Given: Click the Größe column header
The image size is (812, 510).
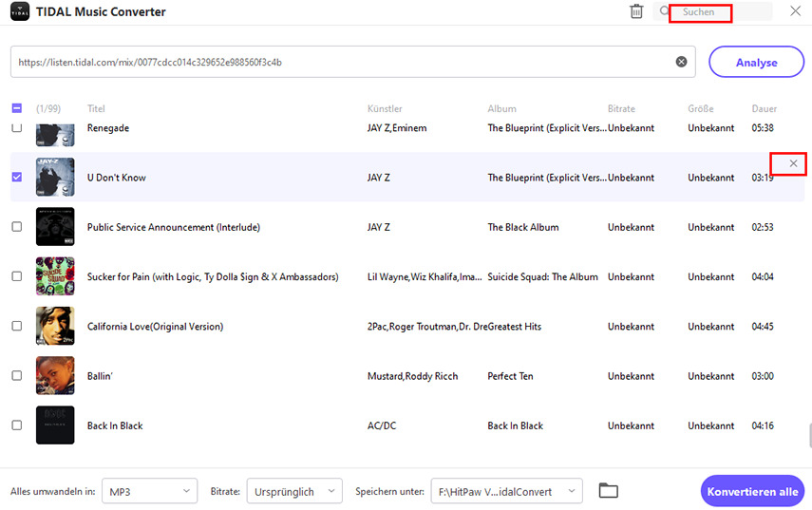Looking at the screenshot, I should (701, 108).
